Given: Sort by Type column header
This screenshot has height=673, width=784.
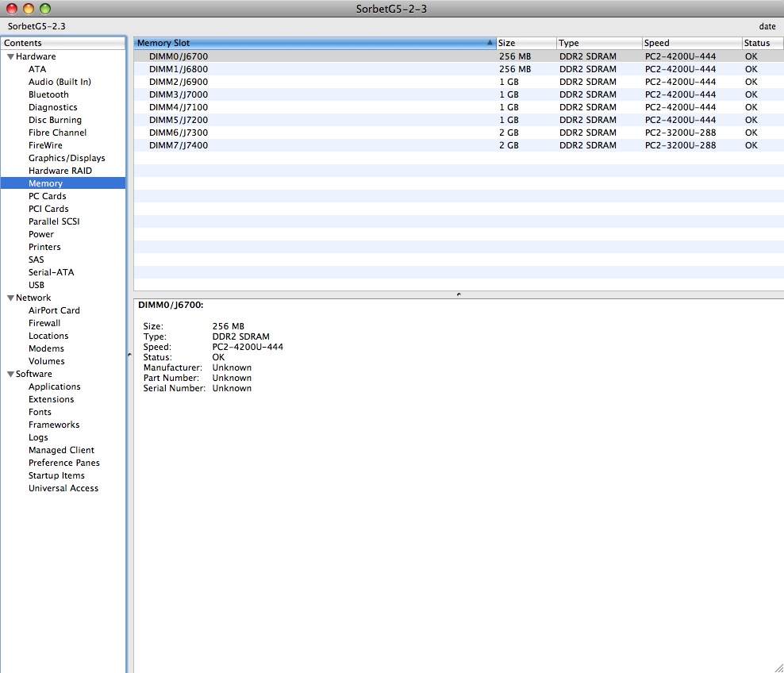Looking at the screenshot, I should (599, 43).
